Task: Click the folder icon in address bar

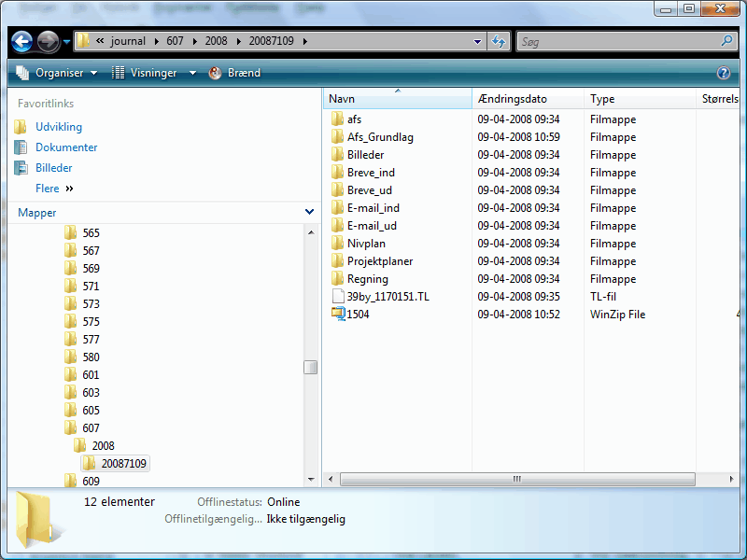Action: pos(83,40)
